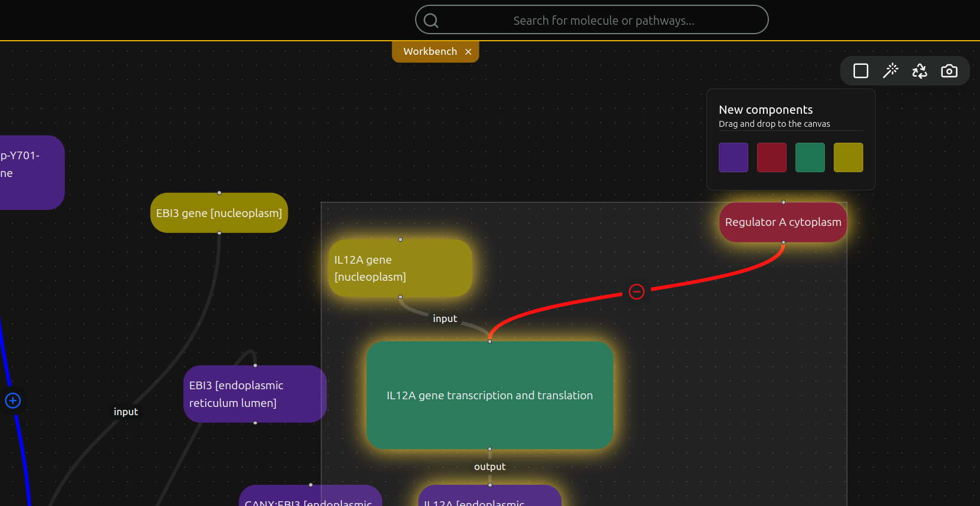The height and width of the screenshot is (506, 980).
Task: Select IL12A gene transcription and translation node
Action: coord(490,395)
